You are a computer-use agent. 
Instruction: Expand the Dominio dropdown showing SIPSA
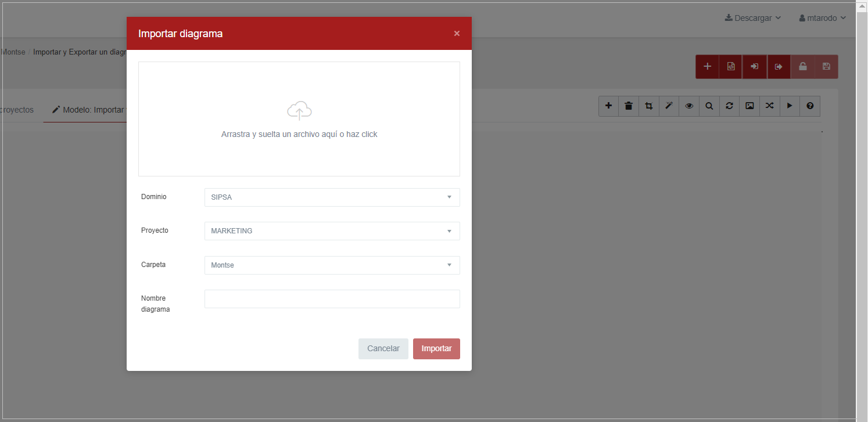tap(332, 197)
